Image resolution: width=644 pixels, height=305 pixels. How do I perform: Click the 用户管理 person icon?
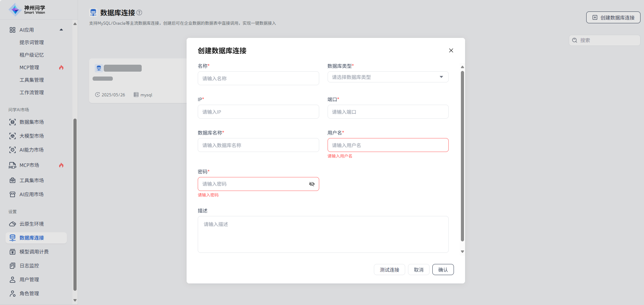[x=13, y=280]
